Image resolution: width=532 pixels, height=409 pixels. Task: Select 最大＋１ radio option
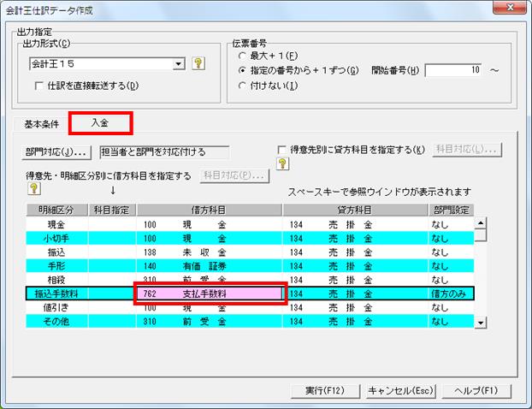click(x=242, y=56)
